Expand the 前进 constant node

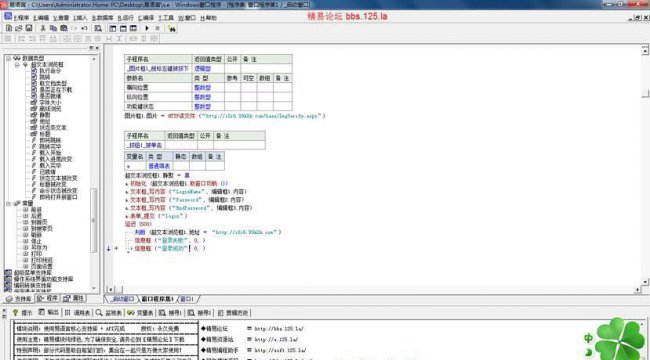pyautogui.click(x=26, y=210)
